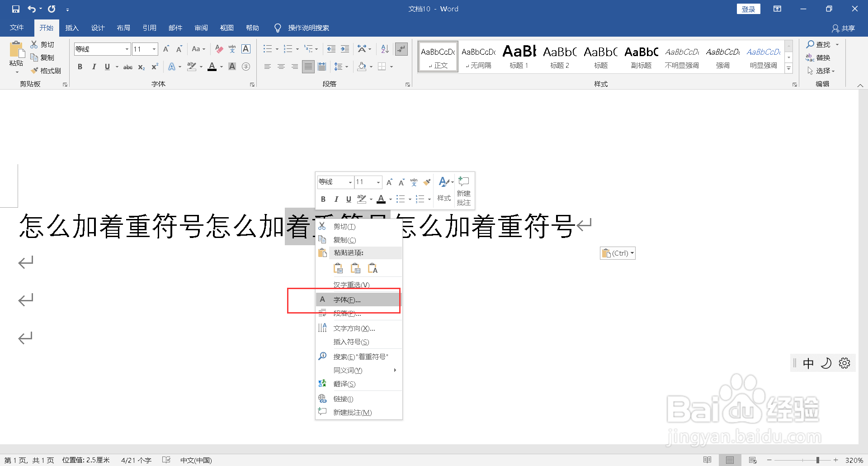The height and width of the screenshot is (466, 868).
Task: Decrease paragraph indent
Action: click(331, 49)
